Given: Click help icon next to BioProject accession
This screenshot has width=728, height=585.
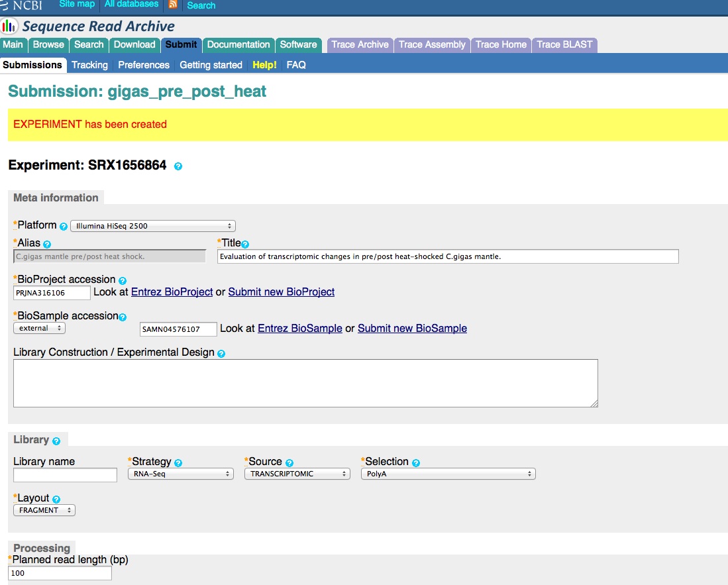Looking at the screenshot, I should (x=123, y=281).
